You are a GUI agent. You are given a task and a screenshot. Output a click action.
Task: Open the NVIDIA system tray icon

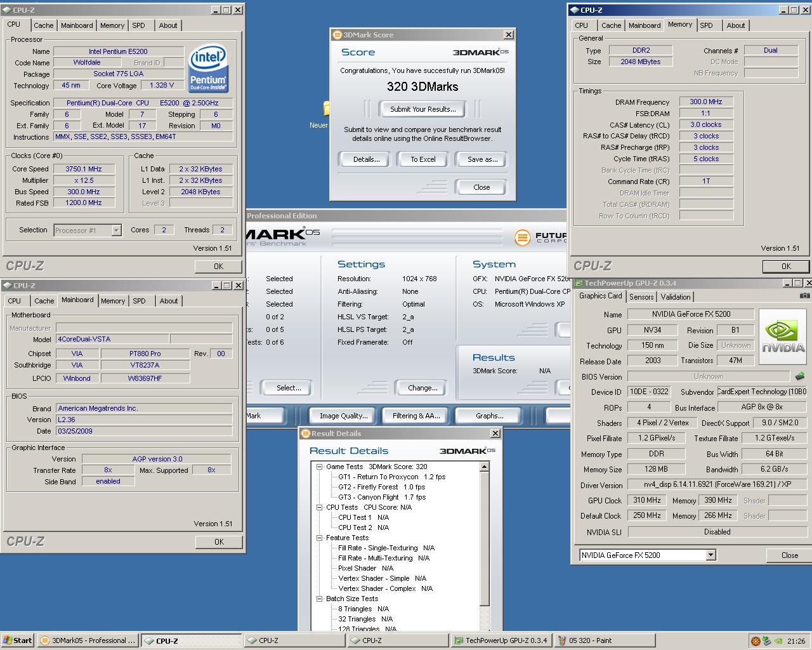[x=778, y=641]
